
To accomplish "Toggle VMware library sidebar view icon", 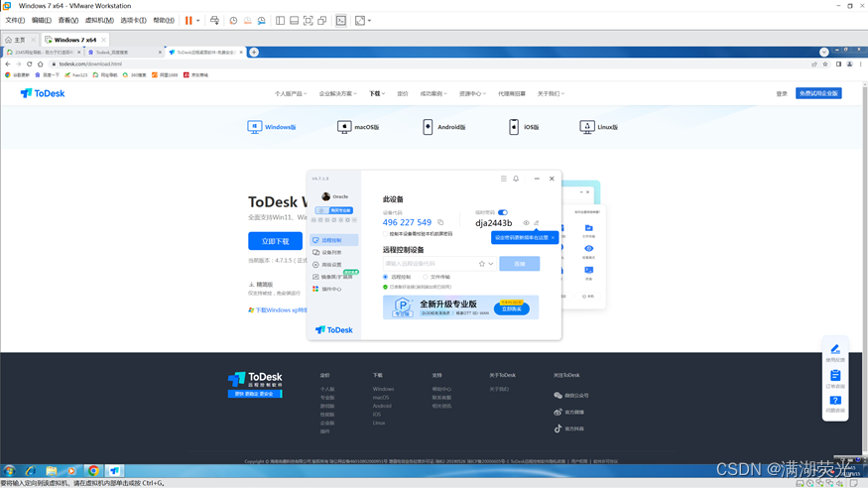I will point(280,21).
